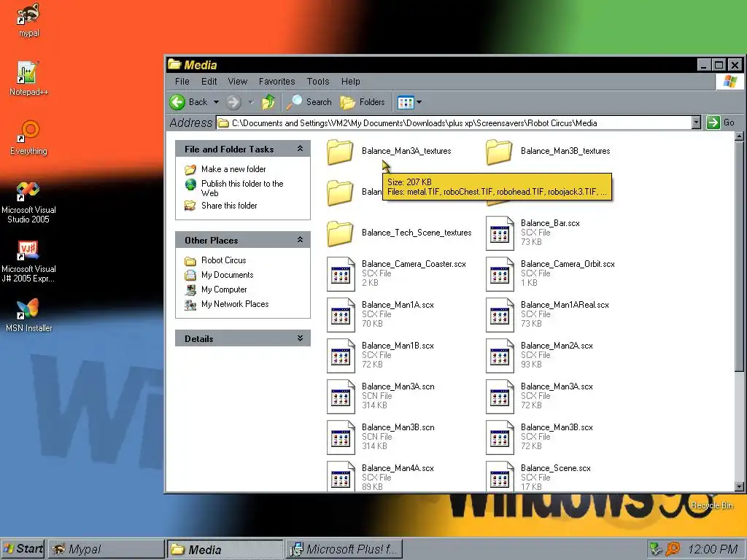Open the Forward button history dropdown arrow
The height and width of the screenshot is (560, 747).
251,102
